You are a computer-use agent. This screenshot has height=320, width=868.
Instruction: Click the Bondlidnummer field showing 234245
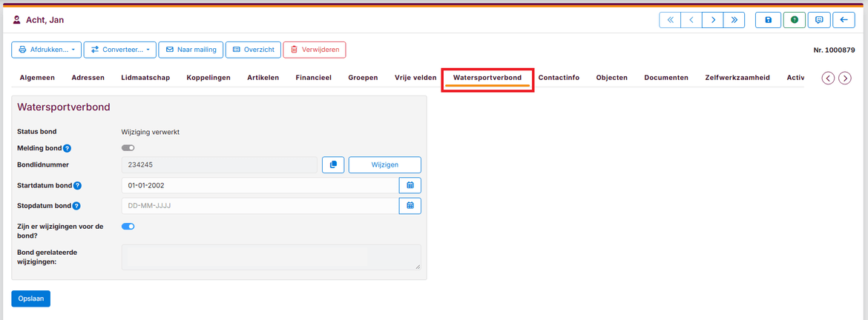click(219, 164)
